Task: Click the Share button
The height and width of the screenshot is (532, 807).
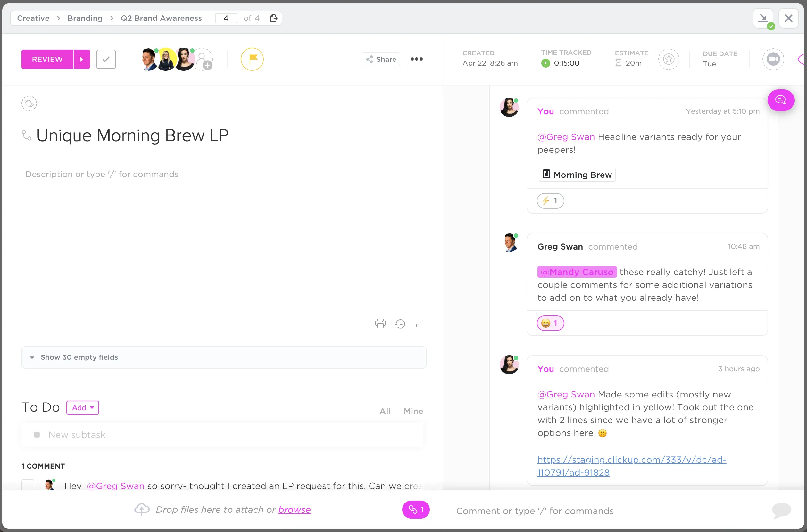Action: point(381,59)
